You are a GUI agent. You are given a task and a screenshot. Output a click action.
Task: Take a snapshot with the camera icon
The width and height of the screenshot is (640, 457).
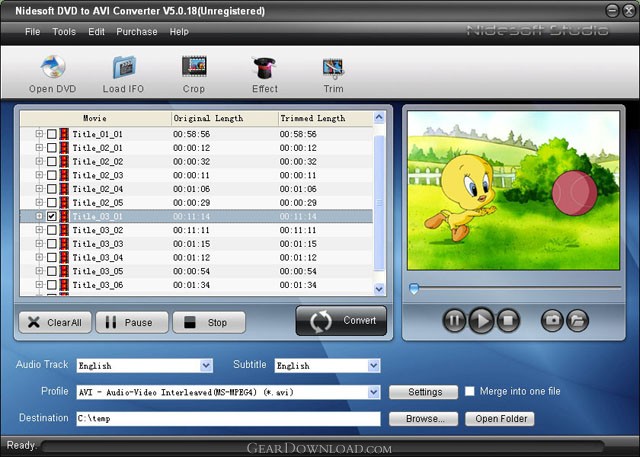coord(551,320)
